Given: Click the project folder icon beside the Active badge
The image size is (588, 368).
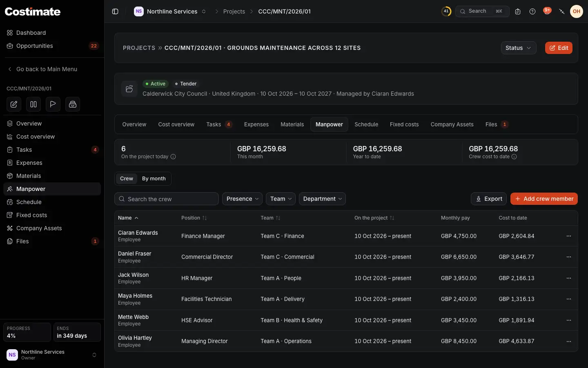Looking at the screenshot, I should tap(129, 89).
